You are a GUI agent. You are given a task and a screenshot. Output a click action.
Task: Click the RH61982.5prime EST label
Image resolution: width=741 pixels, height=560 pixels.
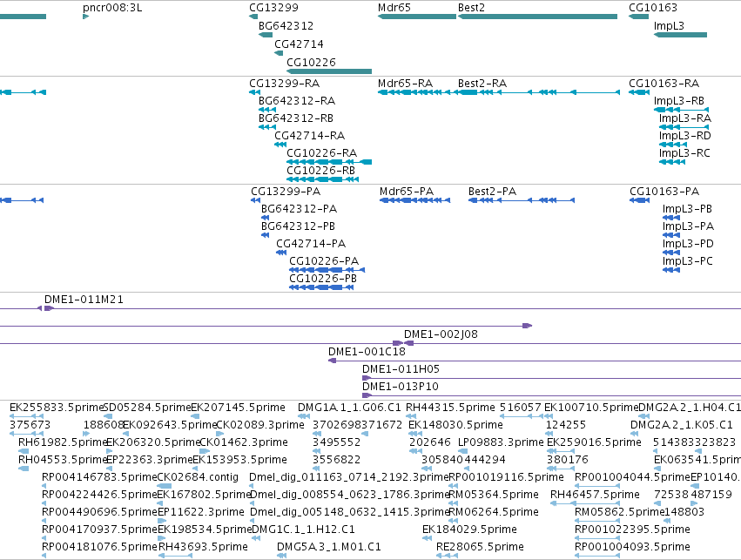[x=63, y=442]
